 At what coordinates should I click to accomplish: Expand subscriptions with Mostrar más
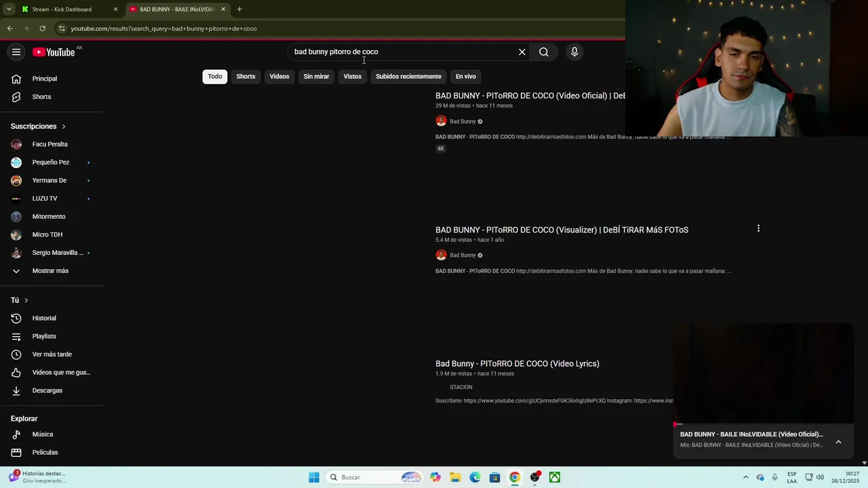(x=52, y=271)
